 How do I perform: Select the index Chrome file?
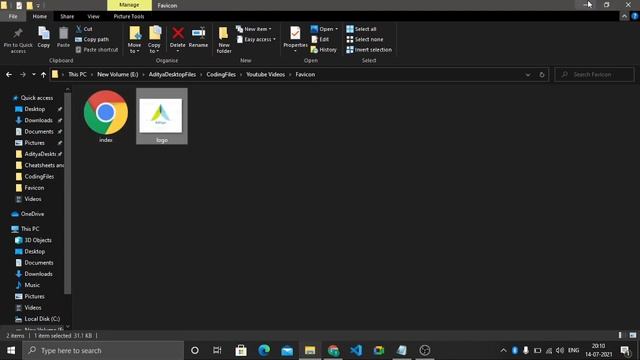[x=106, y=116]
